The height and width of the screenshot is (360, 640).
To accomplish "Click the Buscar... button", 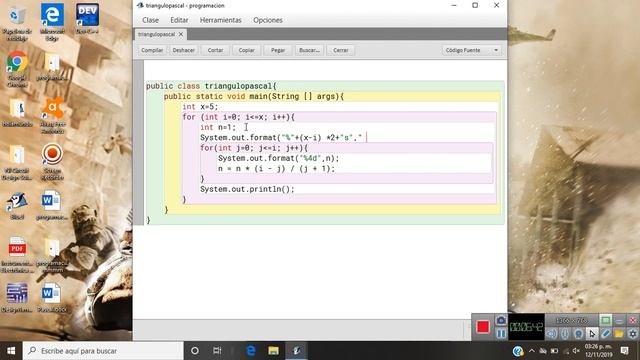I will pyautogui.click(x=309, y=50).
